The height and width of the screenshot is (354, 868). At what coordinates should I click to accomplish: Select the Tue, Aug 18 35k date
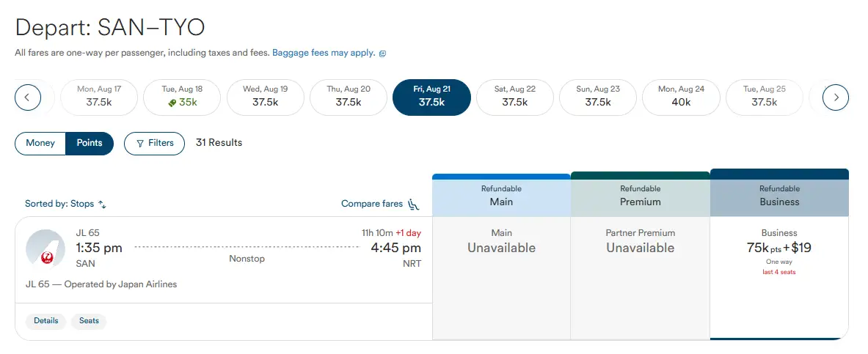pyautogui.click(x=182, y=97)
